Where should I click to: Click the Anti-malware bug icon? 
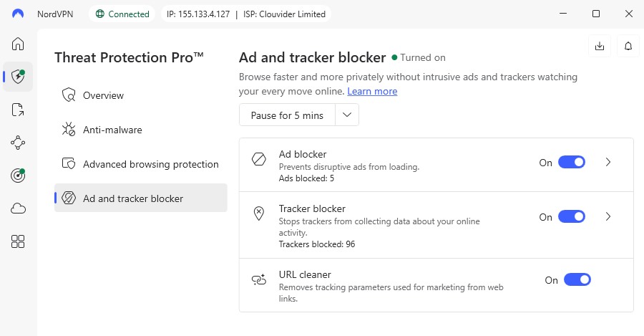[x=69, y=129]
